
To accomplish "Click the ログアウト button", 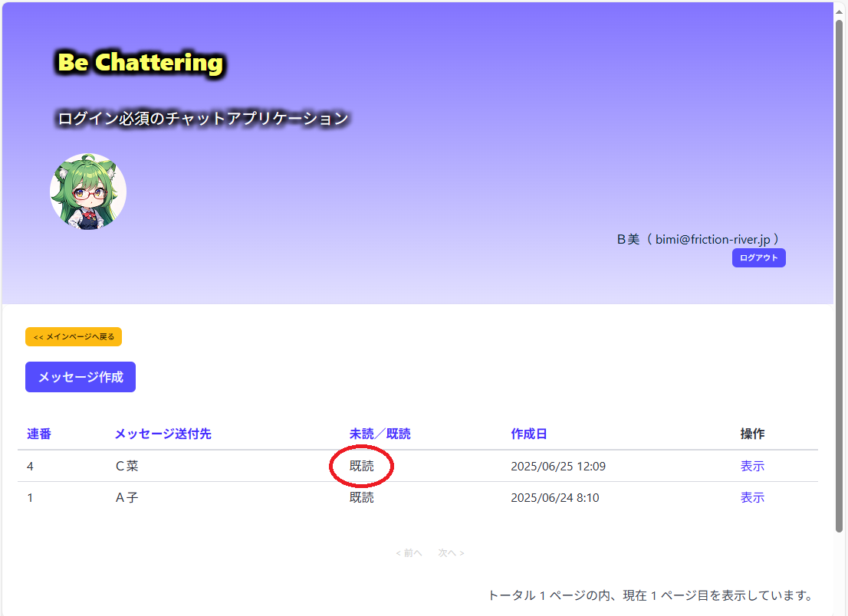I will (759, 257).
